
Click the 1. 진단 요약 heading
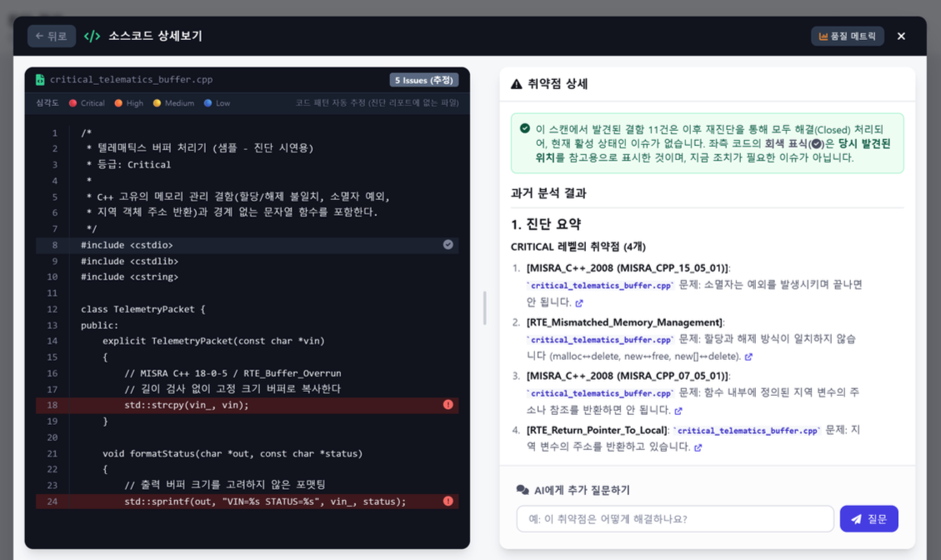click(x=546, y=224)
